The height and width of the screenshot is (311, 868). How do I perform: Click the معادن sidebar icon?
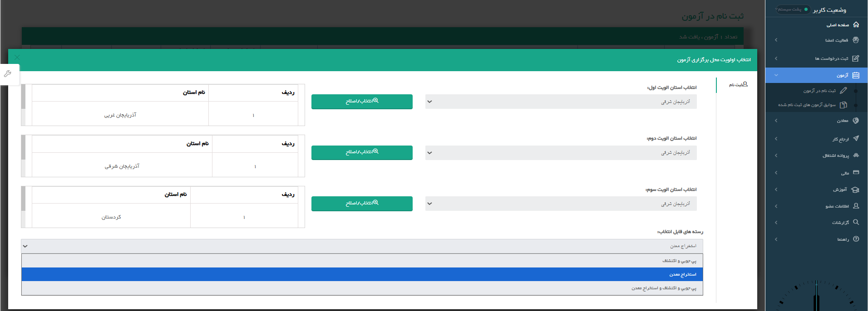[856, 121]
